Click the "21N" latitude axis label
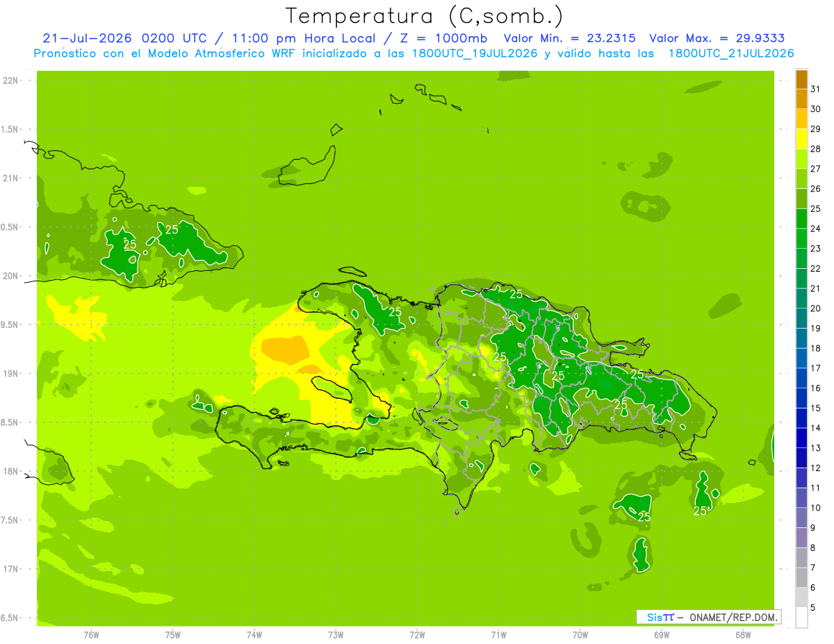Viewport: 834px width, 644px height. (x=10, y=178)
